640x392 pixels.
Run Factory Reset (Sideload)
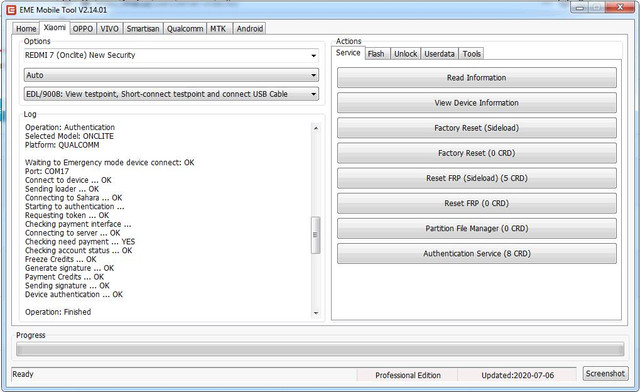click(477, 128)
